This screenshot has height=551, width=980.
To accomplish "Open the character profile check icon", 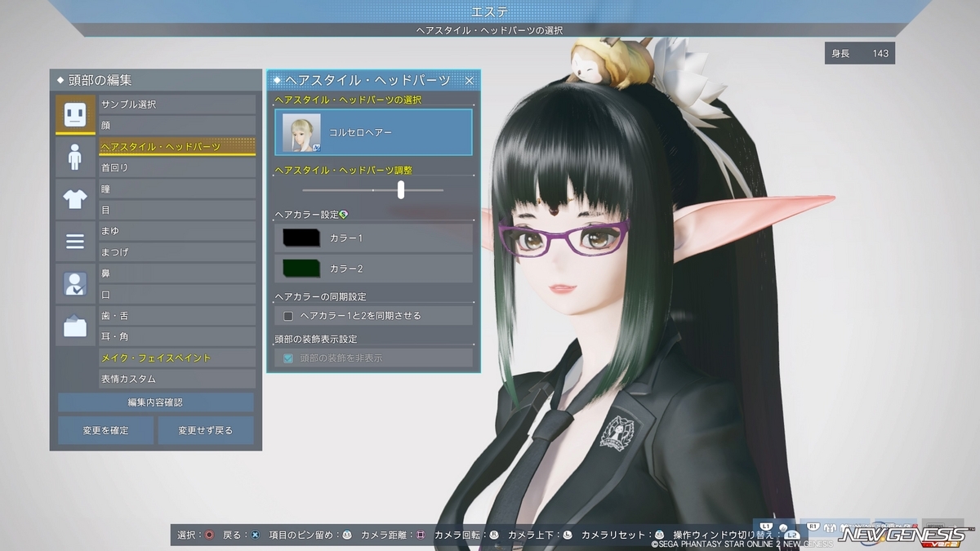I will pos(75,283).
